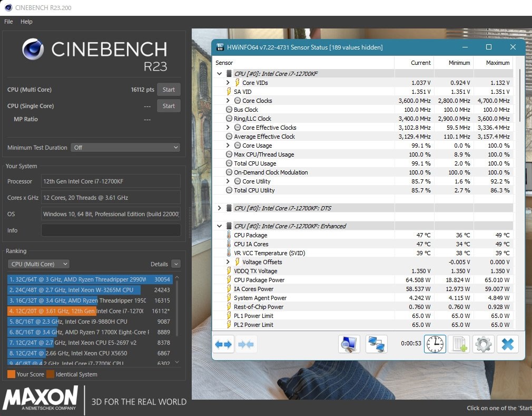This screenshot has width=532, height=416.
Task: Open the CPU (Multi Core) ranking dropdown
Action: pos(38,264)
